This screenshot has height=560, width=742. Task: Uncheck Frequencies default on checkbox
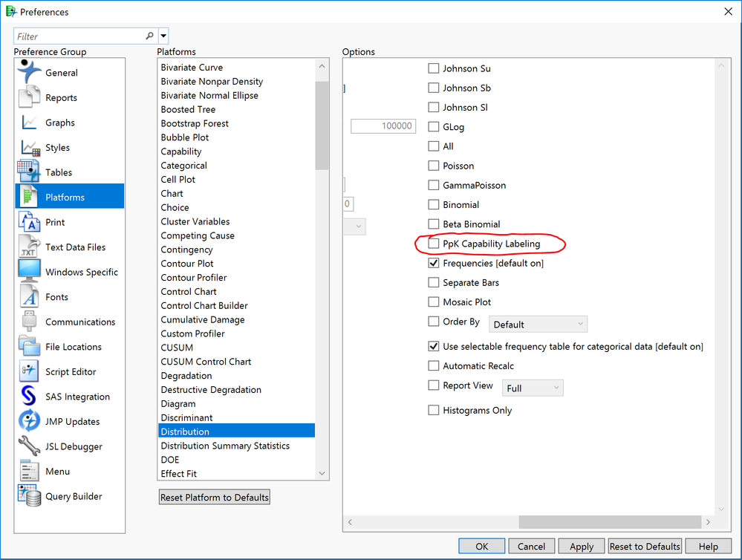(x=434, y=263)
